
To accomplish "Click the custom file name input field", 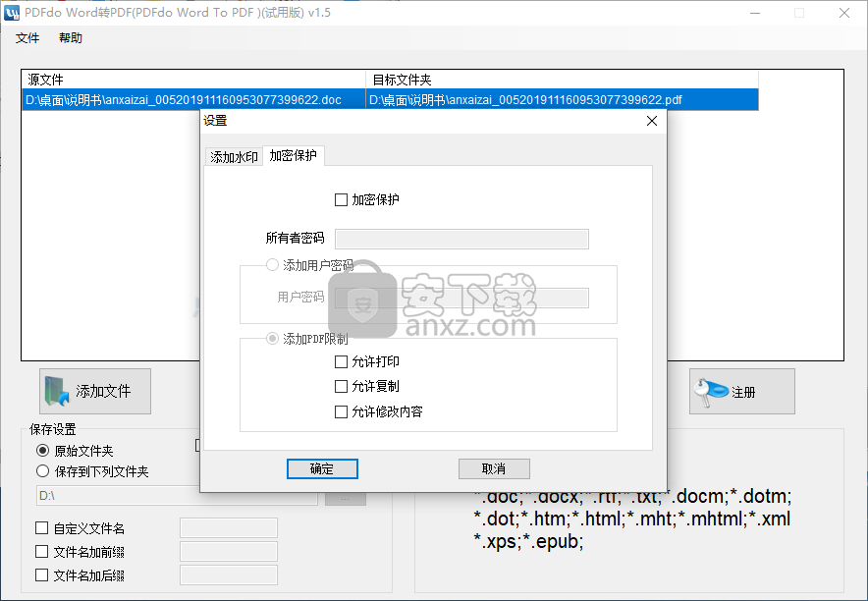I will pos(229,528).
